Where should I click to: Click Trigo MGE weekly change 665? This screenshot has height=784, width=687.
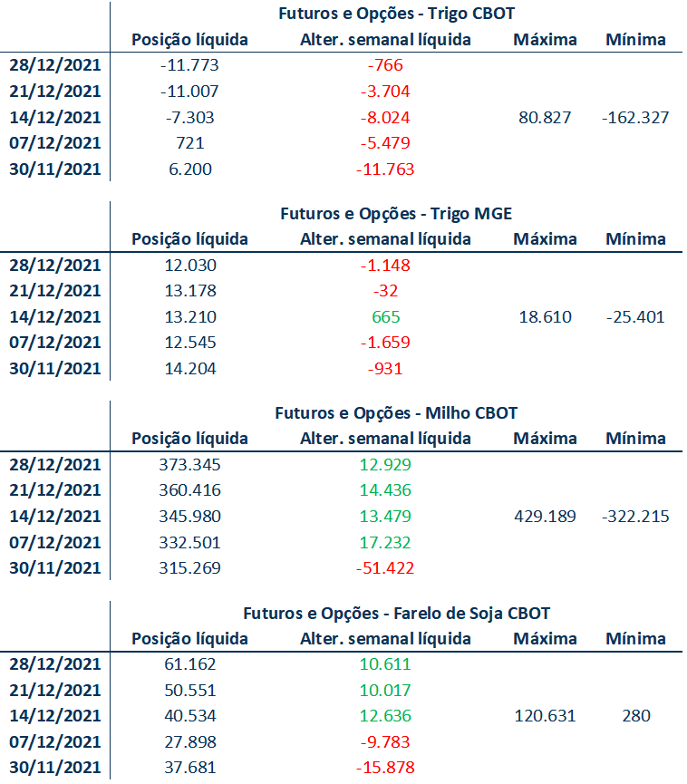click(x=385, y=317)
